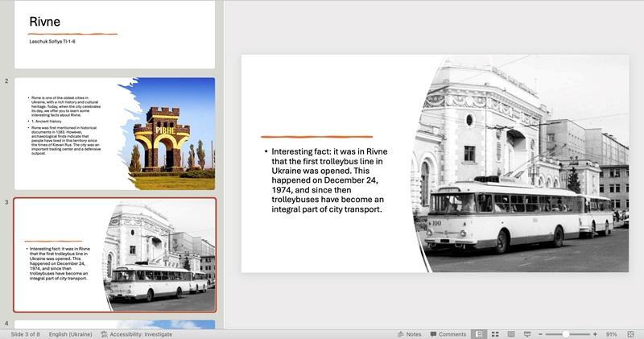The width and height of the screenshot is (644, 339).
Task: Select slide 3 trolleybus thumbnail
Action: point(114,254)
